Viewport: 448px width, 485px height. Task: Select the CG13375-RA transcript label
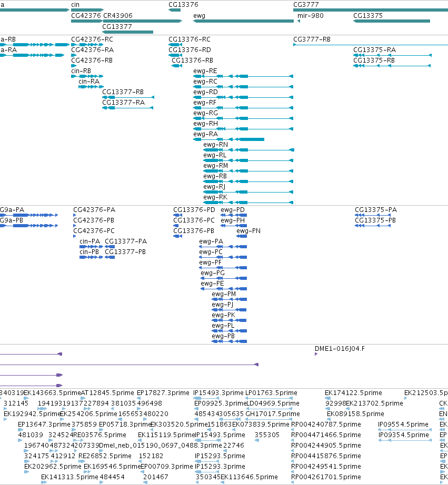pyautogui.click(x=374, y=50)
